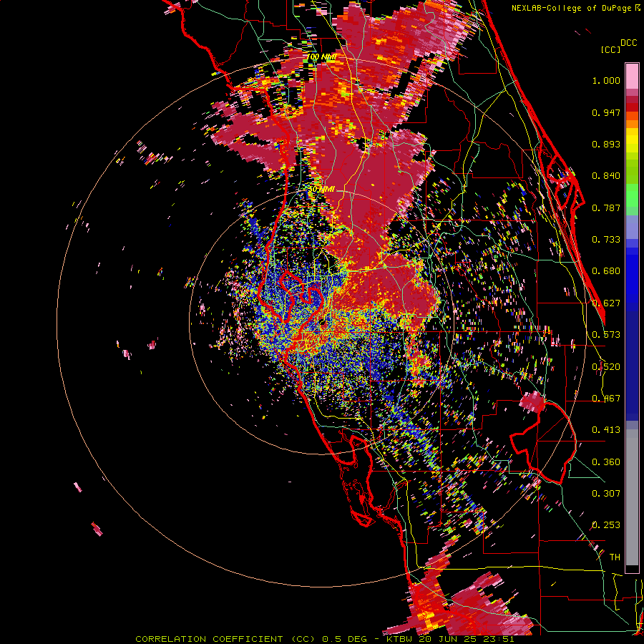Select the 0.947 legend value
The image size is (644, 644).
(x=606, y=112)
